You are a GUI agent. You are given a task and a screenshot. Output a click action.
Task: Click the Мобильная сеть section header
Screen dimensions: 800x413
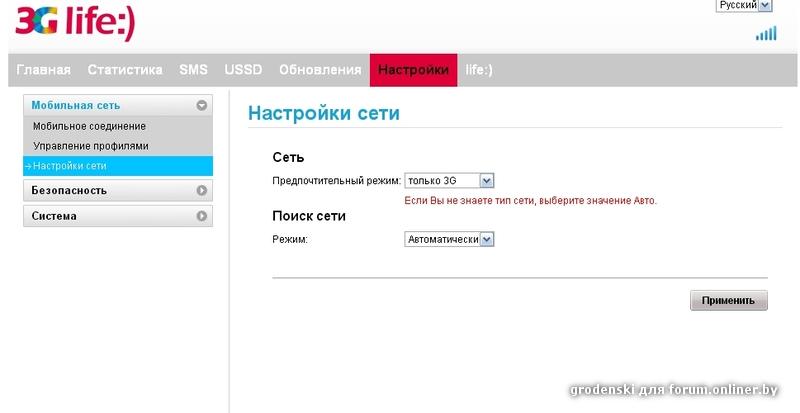click(118, 106)
